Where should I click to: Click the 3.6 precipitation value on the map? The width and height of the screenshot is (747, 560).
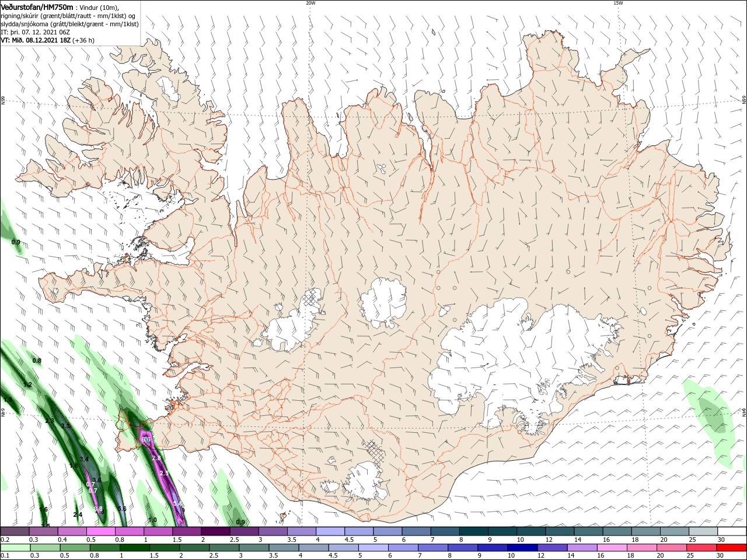pyautogui.click(x=97, y=480)
